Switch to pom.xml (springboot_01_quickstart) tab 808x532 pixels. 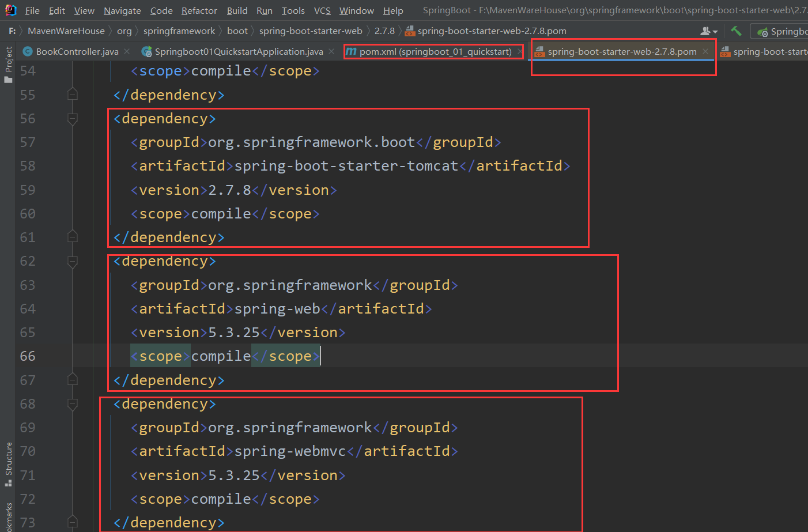tap(435, 51)
